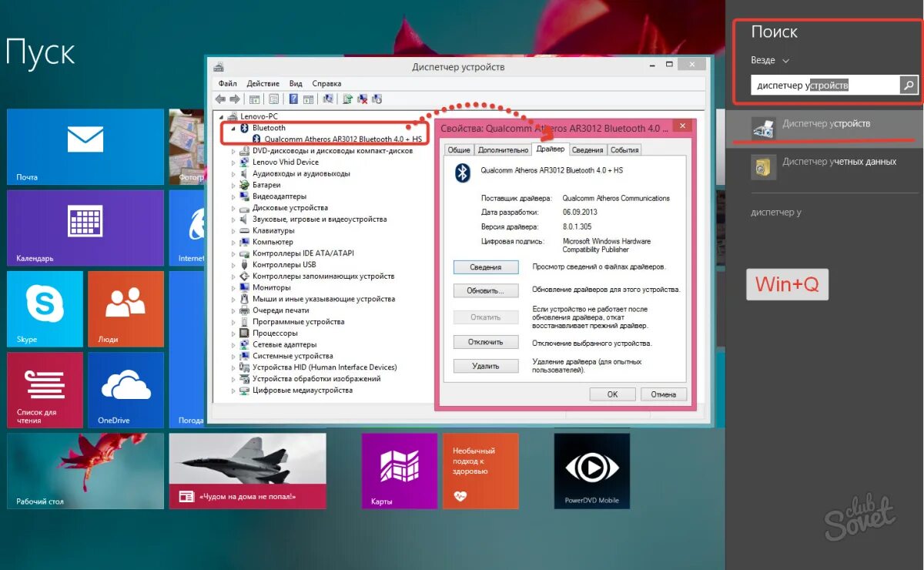The image size is (924, 570).
Task: Expand the Видеоадаптеры node
Action: pos(234,196)
